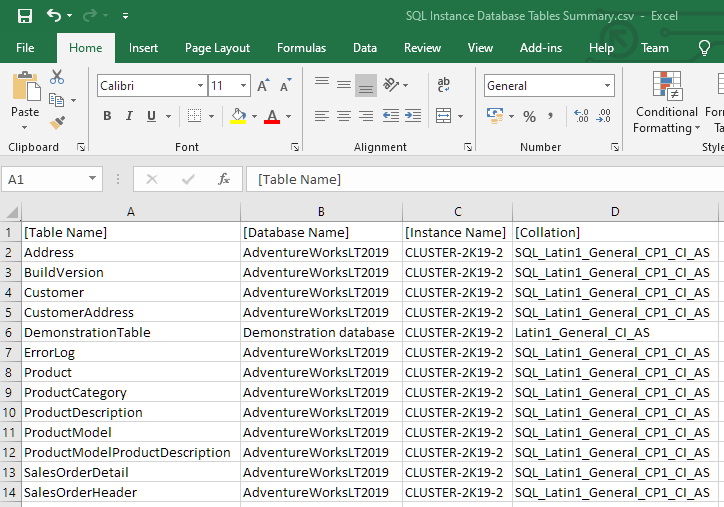This screenshot has width=724, height=507.
Task: Open Customize Quick Access Toolbar dropdown
Action: coord(125,16)
